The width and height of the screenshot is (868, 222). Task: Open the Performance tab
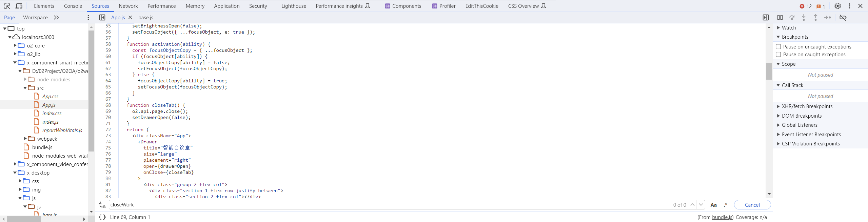click(162, 6)
